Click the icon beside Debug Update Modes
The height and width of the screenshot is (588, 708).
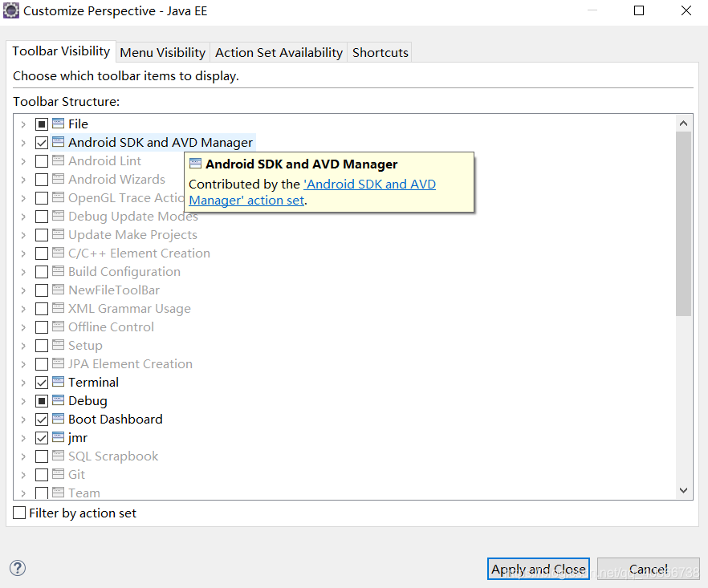[59, 216]
